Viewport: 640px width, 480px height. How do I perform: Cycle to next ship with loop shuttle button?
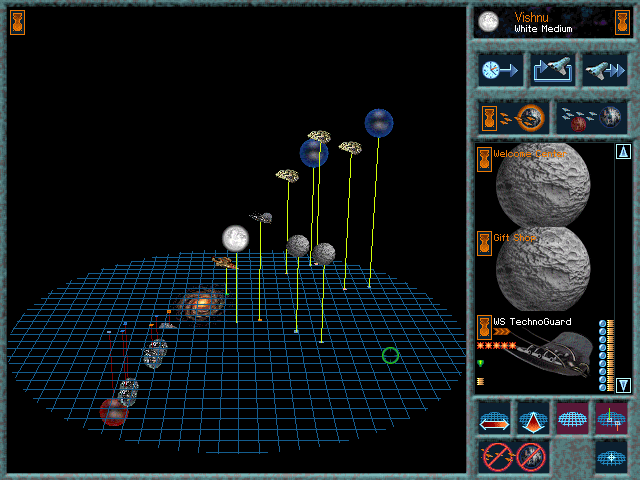tap(553, 70)
